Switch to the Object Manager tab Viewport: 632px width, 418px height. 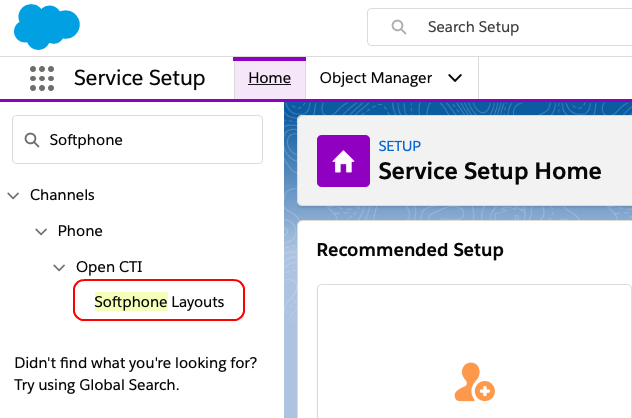click(x=376, y=78)
